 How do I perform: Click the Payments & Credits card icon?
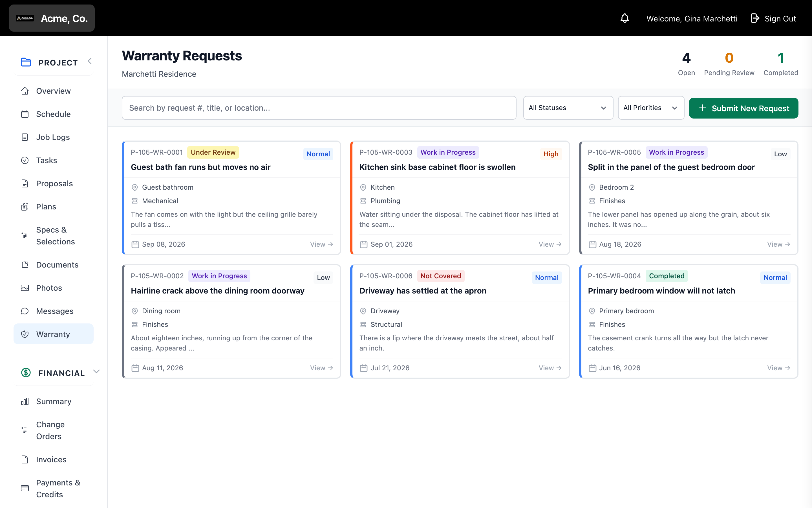25,489
